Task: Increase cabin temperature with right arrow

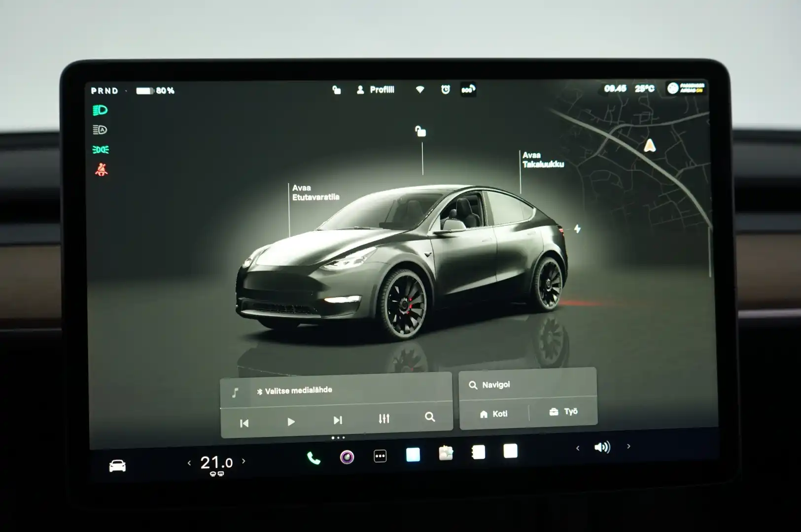Action: [x=244, y=461]
